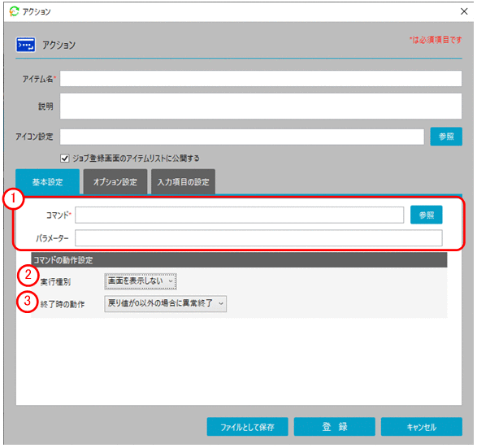Image resolution: width=477 pixels, height=448 pixels.
Task: Focus the アイテム名 input field
Action: 261,79
